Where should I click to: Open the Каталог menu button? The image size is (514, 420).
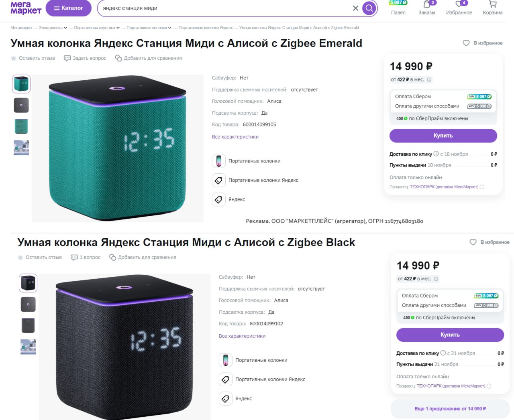[x=69, y=8]
